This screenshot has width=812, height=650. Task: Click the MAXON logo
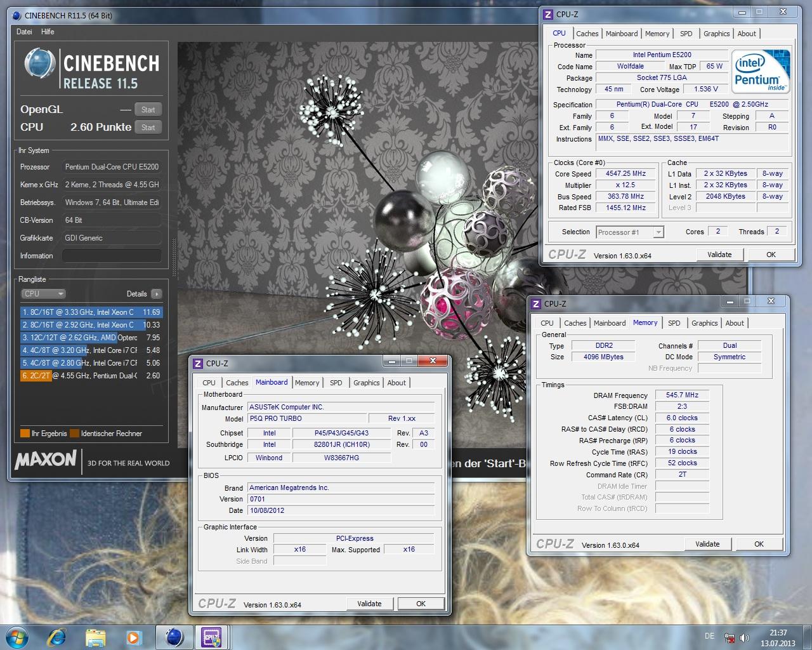(46, 459)
